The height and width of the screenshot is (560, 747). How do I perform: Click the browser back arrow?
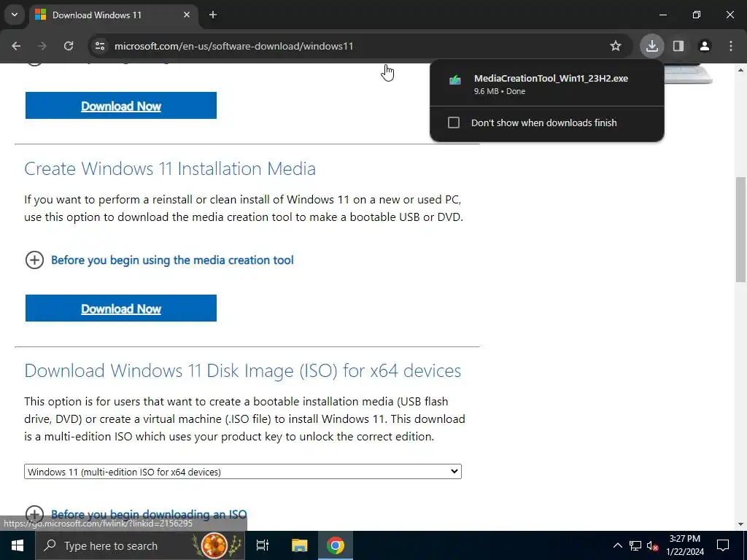(16, 46)
